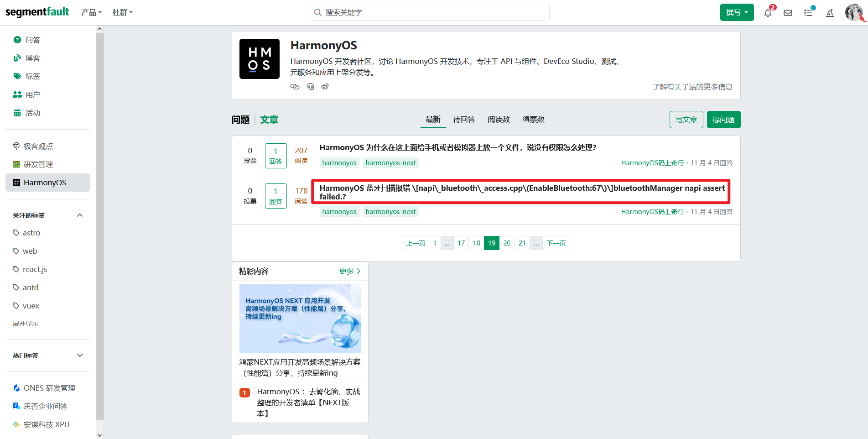Open the HarmonyOS site link icon
Screen dimensions: 868x439
tap(295, 87)
